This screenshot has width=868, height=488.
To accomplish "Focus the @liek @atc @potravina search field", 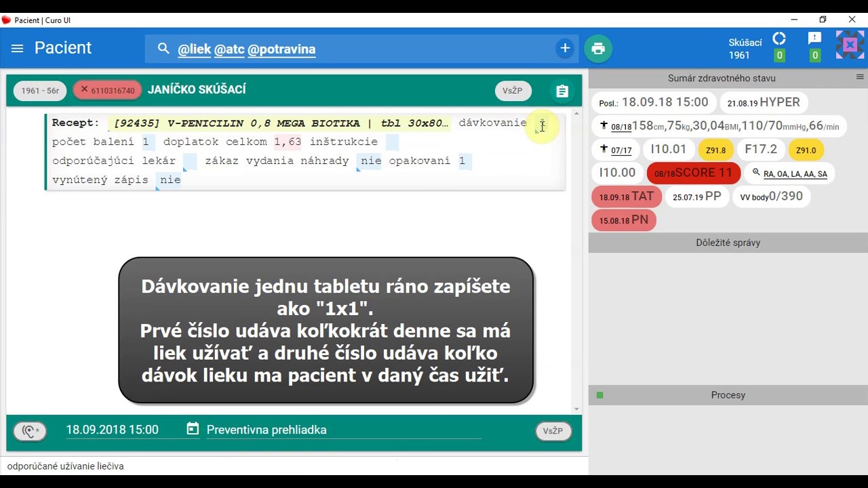I will click(363, 49).
